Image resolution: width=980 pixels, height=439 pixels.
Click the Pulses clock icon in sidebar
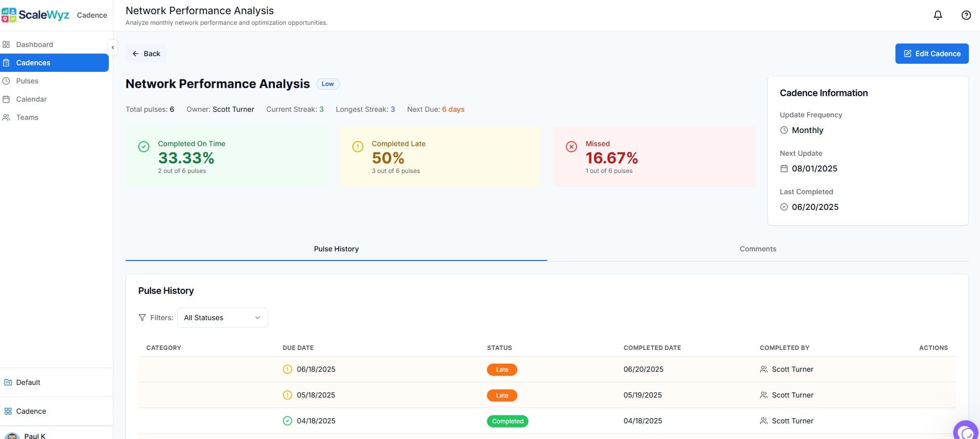coord(7,81)
